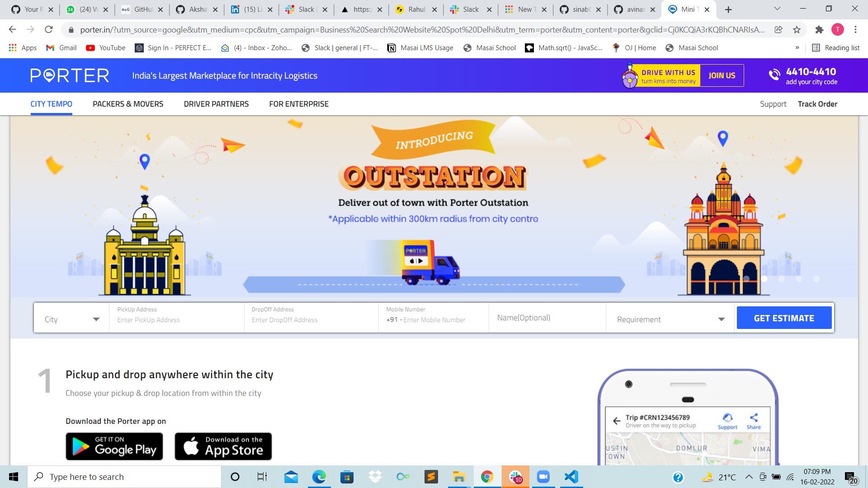Open Masai LMS Usage bookmark
The image size is (868, 488).
coord(420,47)
